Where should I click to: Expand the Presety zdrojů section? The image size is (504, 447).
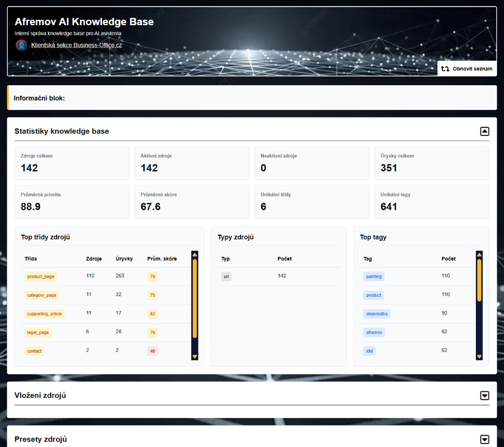485,439
